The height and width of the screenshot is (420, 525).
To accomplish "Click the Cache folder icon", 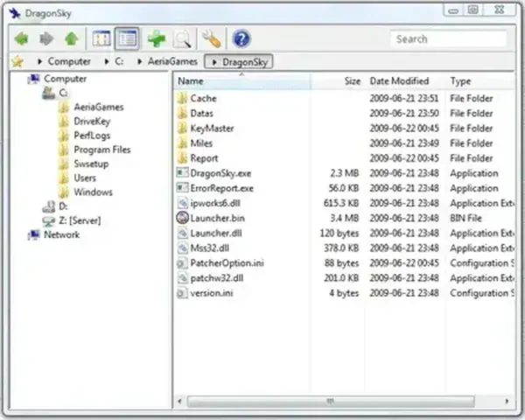I will 183,98.
